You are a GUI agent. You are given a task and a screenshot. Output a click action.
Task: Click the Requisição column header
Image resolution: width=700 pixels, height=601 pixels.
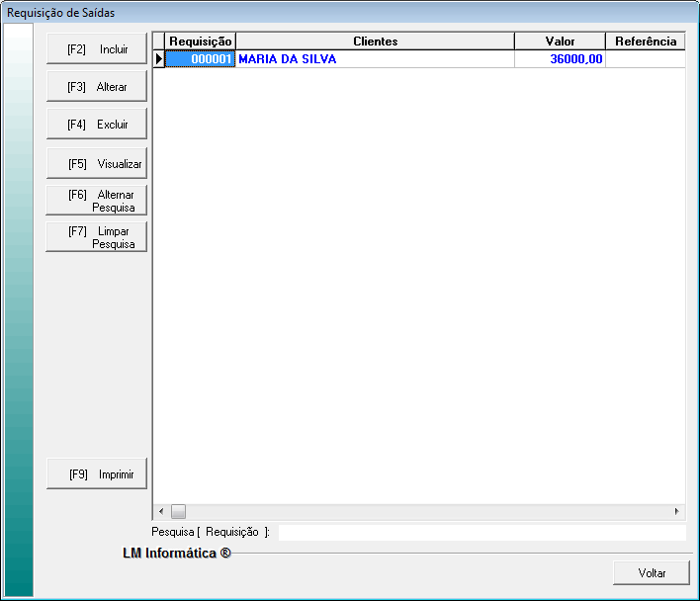point(200,42)
